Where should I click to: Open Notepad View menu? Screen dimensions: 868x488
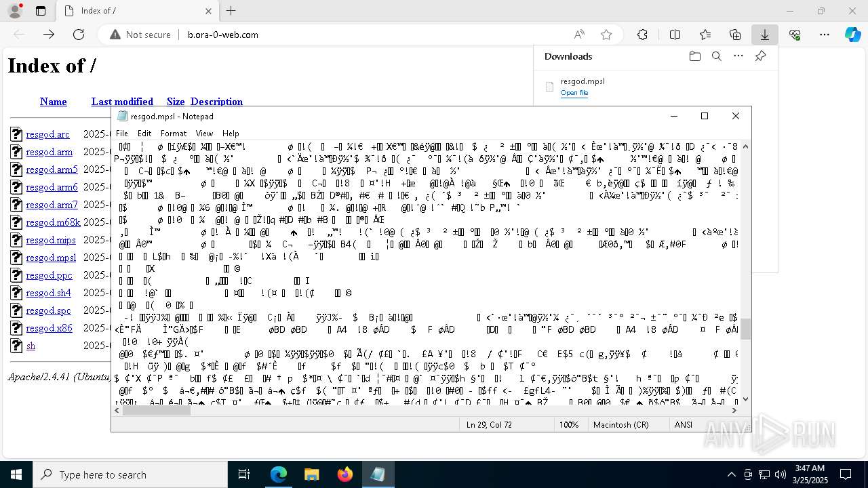204,134
